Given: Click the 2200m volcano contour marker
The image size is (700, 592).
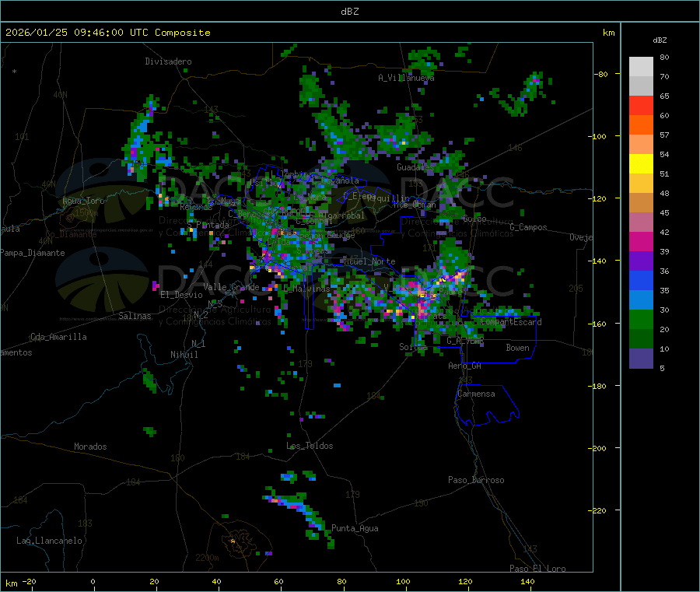Looking at the screenshot, I should 207,558.
